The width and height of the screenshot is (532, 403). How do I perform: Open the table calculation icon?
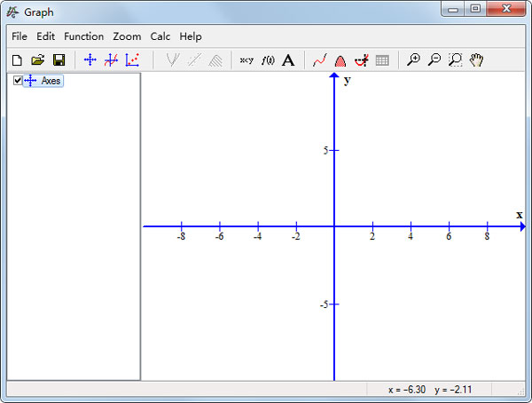click(382, 60)
